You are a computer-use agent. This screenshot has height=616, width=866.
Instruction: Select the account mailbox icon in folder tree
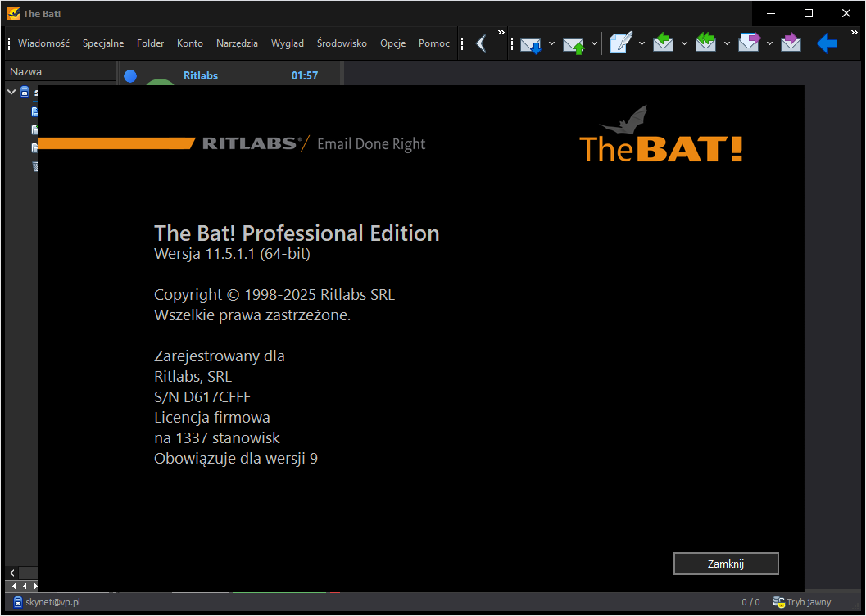tap(25, 92)
